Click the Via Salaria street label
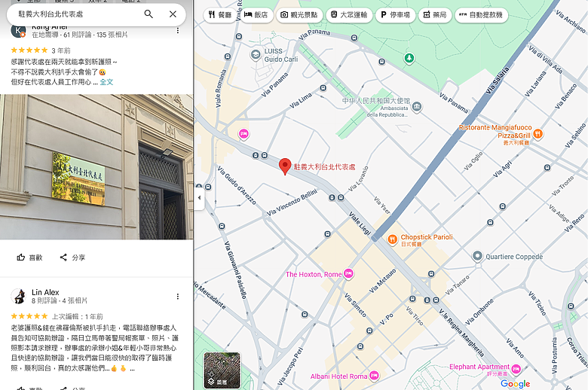588x390 pixels. 498,80
